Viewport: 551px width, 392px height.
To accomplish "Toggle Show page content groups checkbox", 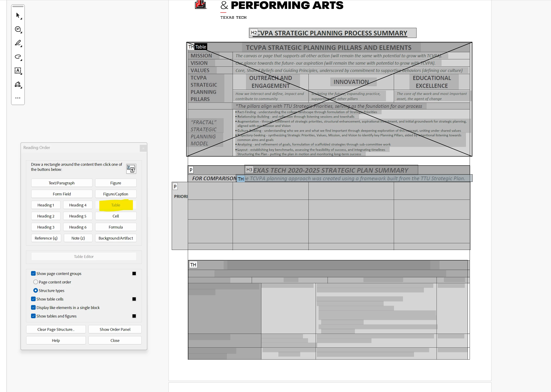I will 33,273.
